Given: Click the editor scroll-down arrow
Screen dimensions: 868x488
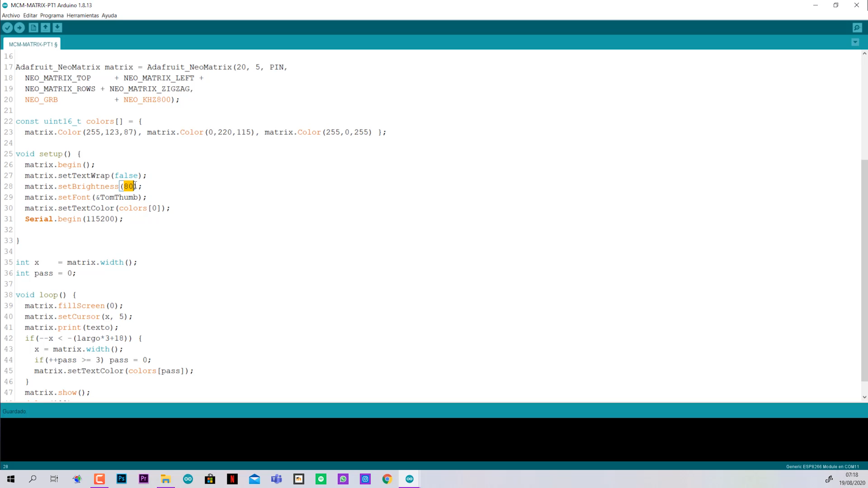Looking at the screenshot, I should tap(864, 397).
